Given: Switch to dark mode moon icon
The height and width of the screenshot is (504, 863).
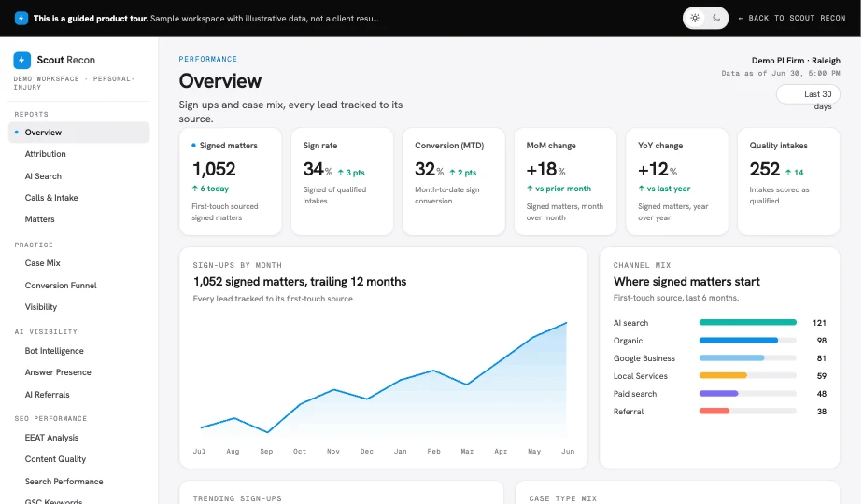Looking at the screenshot, I should (x=716, y=18).
